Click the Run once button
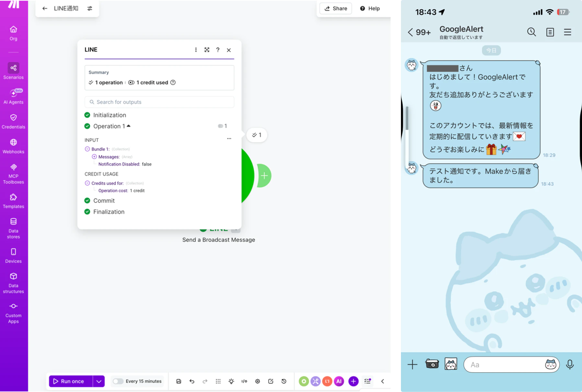 click(x=71, y=381)
